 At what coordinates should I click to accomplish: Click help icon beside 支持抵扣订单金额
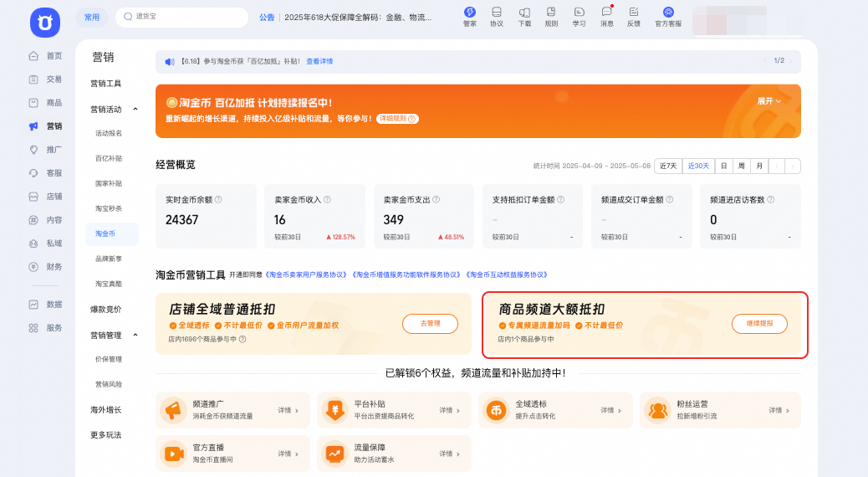561,199
